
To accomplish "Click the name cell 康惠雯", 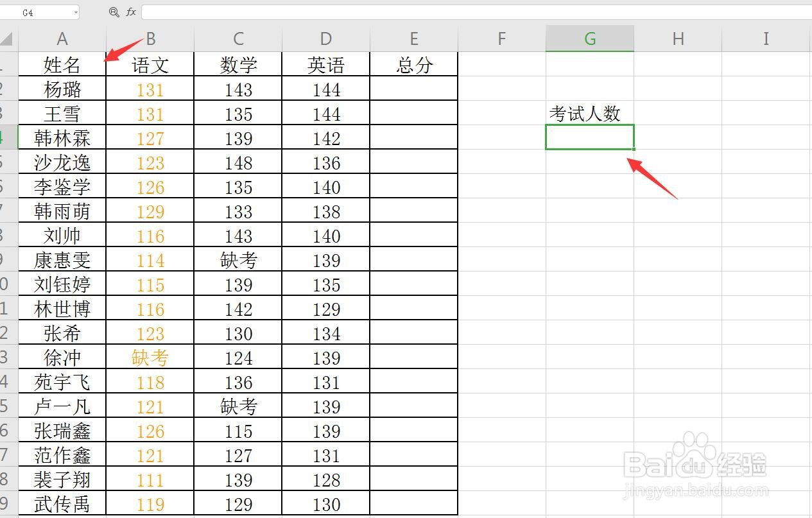I will click(x=62, y=259).
